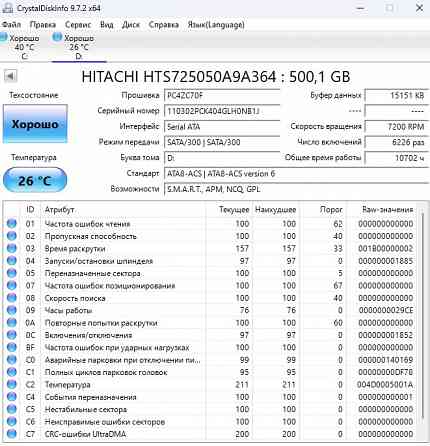
Task: Select threshold value 62 in row 01
Action: (x=338, y=224)
